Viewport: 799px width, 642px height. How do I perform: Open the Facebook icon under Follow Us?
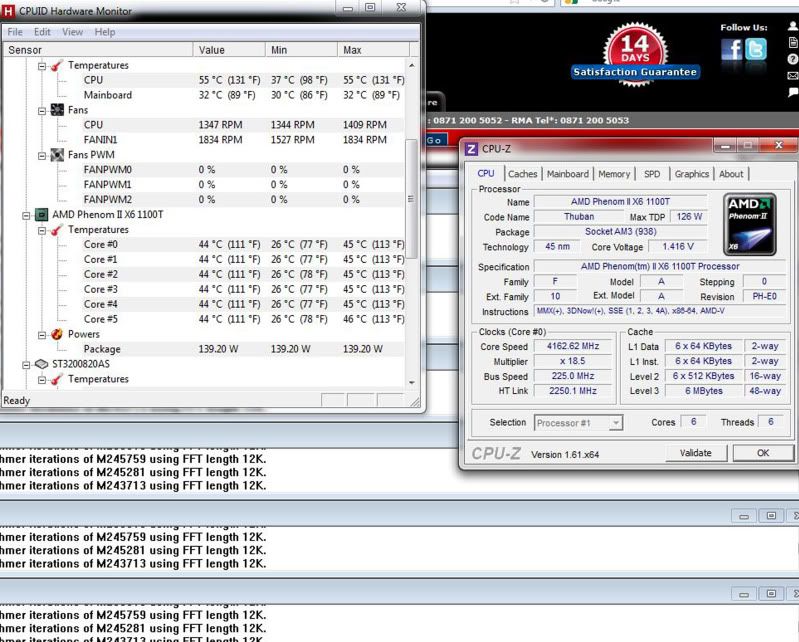point(731,50)
